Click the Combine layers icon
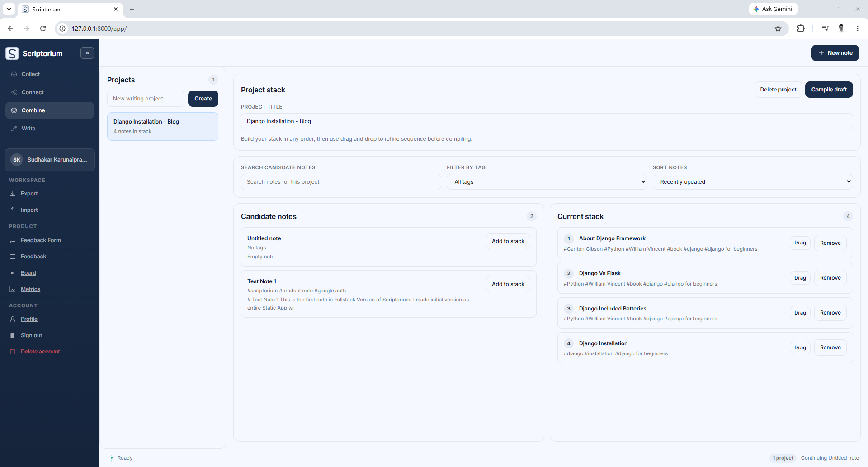Viewport: 868px width, 467px height. tap(14, 110)
